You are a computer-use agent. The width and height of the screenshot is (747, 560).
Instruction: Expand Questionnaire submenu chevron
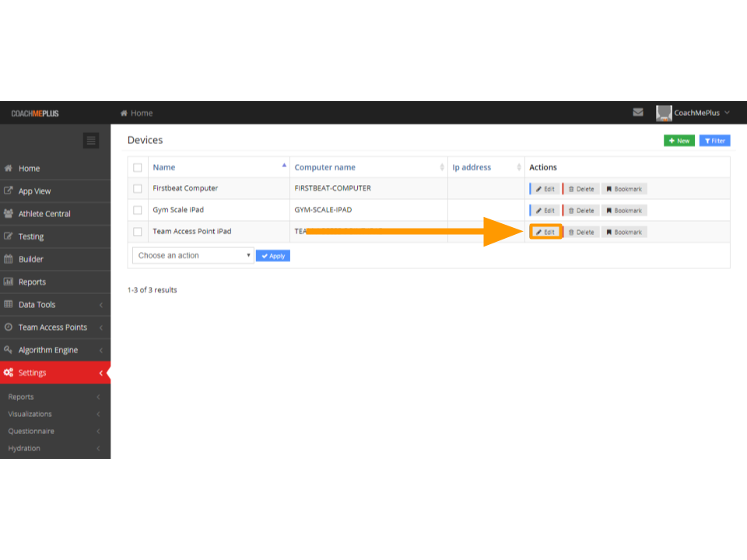point(98,431)
